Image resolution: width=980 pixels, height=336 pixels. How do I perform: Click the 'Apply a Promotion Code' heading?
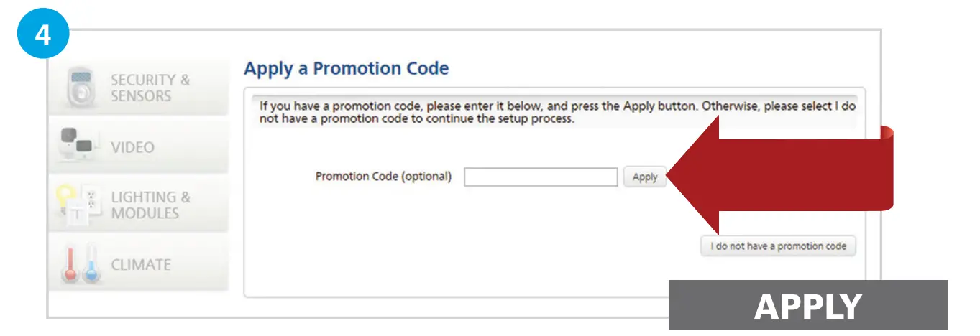[x=346, y=69]
